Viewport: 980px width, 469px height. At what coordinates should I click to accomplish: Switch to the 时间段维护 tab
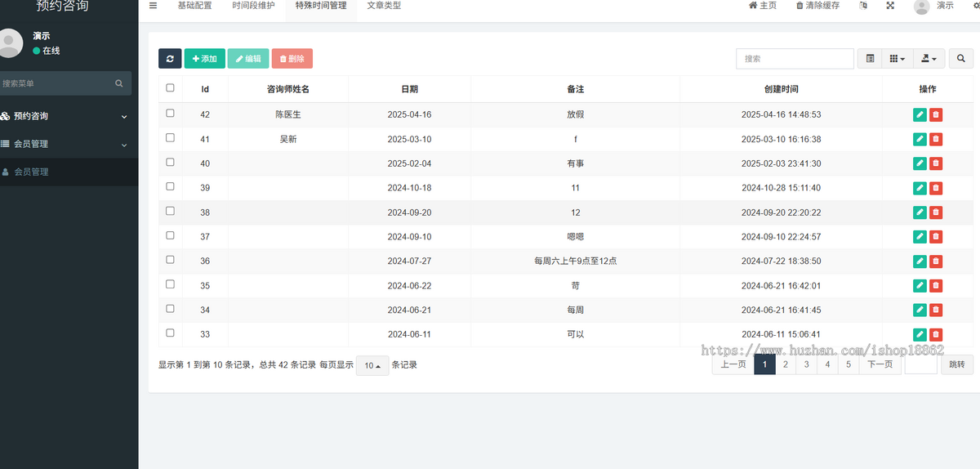pyautogui.click(x=252, y=6)
